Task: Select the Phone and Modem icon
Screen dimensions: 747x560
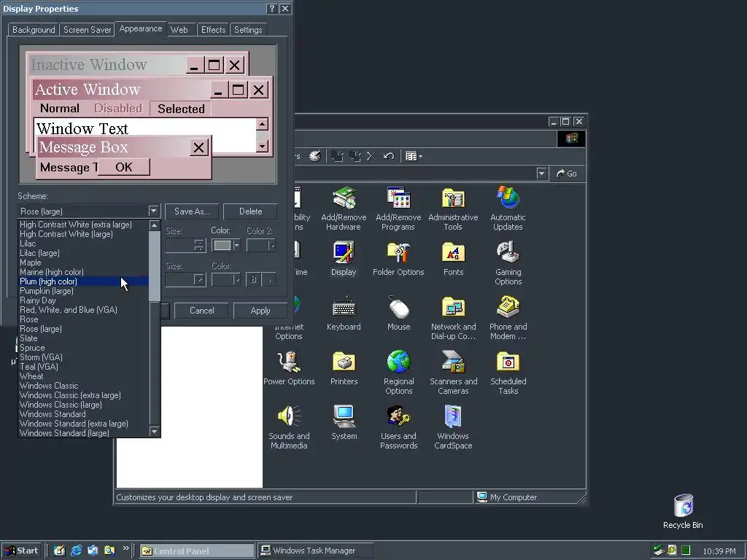Action: click(508, 308)
